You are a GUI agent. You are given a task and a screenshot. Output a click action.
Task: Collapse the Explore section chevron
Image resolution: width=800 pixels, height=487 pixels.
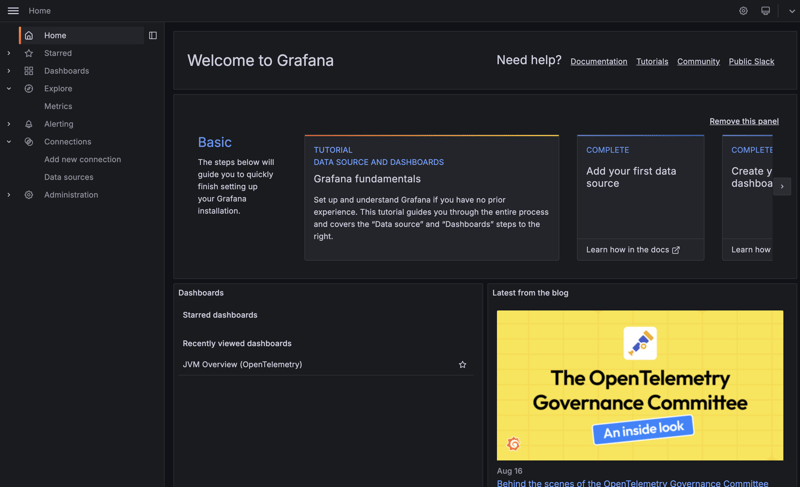click(x=9, y=89)
